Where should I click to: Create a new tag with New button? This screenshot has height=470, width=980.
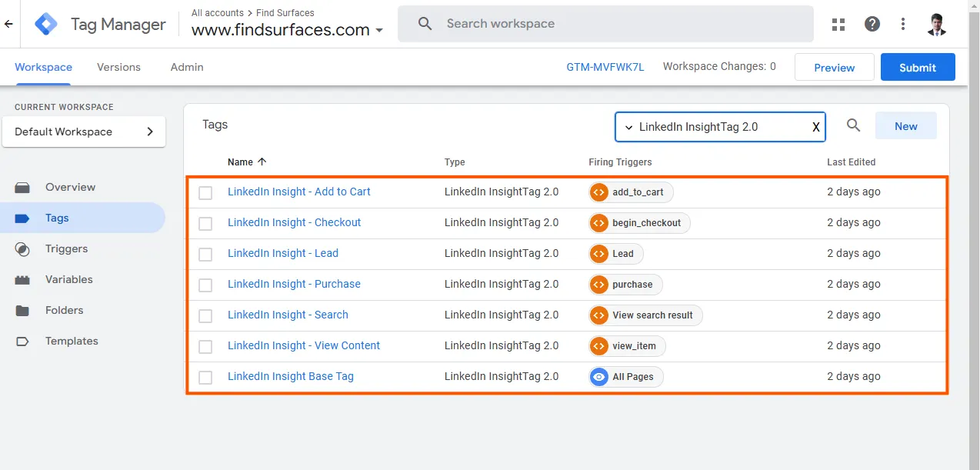(x=905, y=126)
